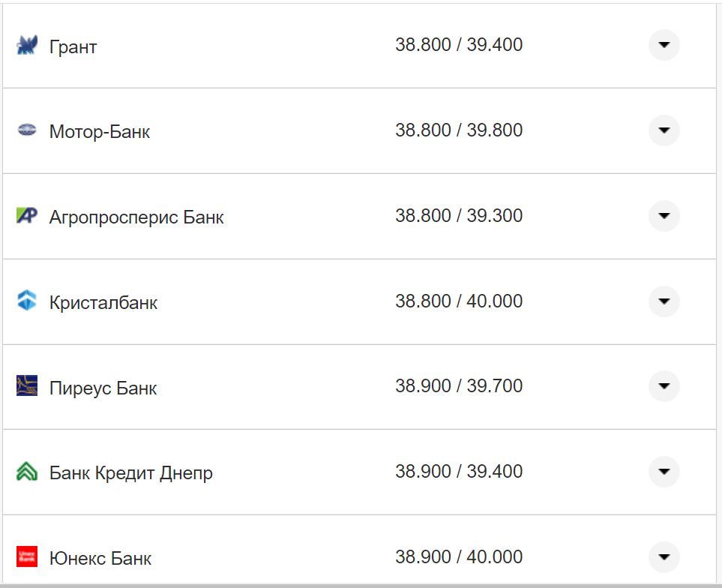Screen dimensions: 722x588
Task: Click the Юнекс Банк red logo icon
Action: (x=27, y=557)
